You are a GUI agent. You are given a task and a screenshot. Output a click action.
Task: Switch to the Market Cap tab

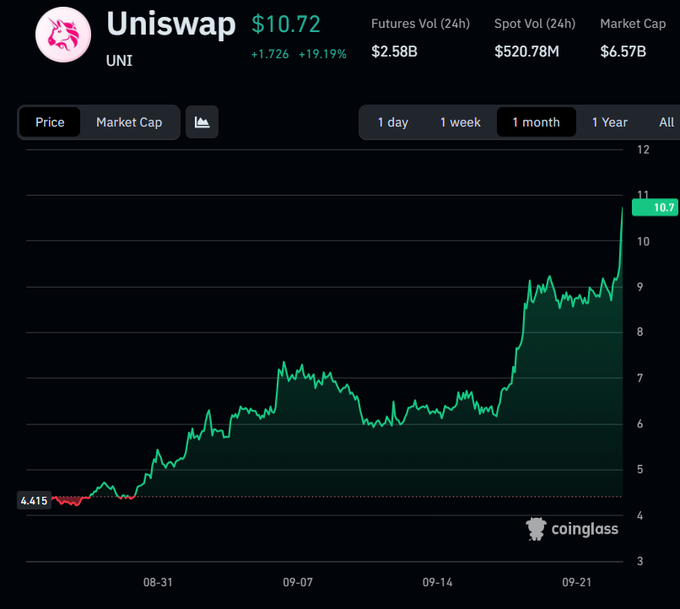(x=129, y=122)
